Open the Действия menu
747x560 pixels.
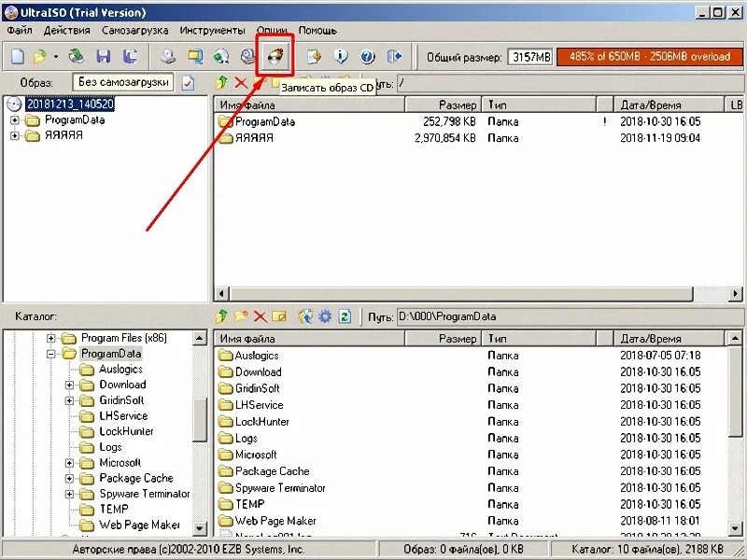66,31
